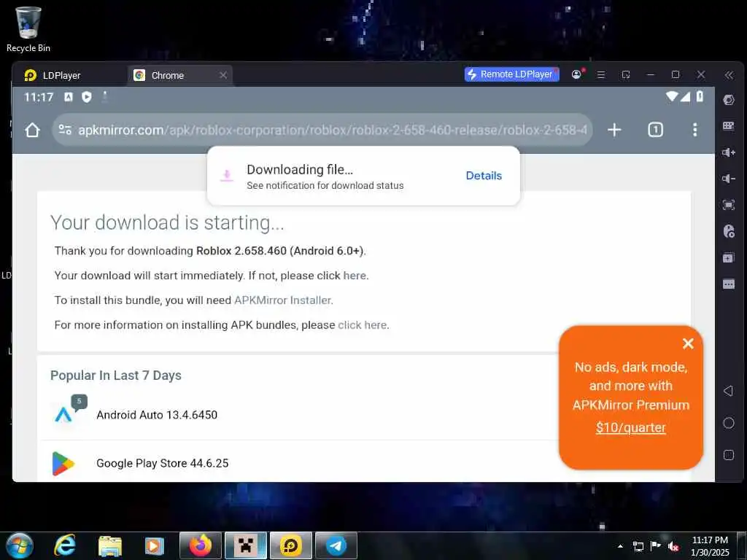Viewport: 747px width, 560px height.
Task: Open Firefox from the taskbar
Action: [201, 545]
